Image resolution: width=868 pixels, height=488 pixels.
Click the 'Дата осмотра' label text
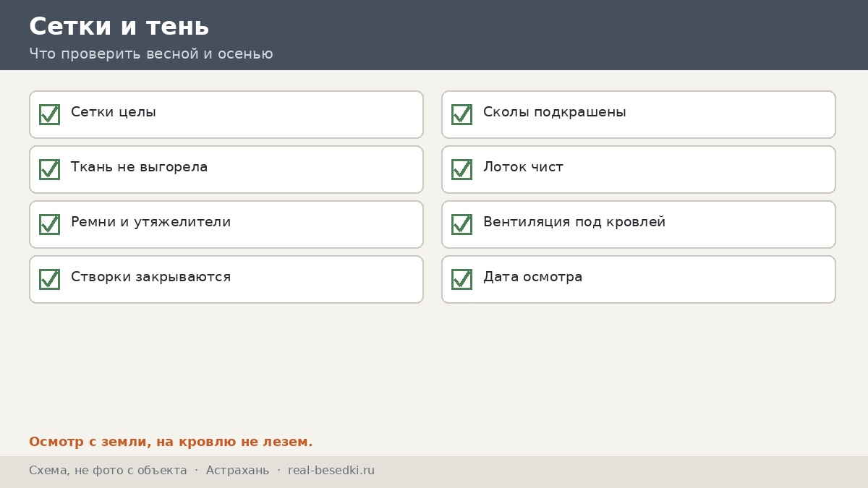pos(532,278)
